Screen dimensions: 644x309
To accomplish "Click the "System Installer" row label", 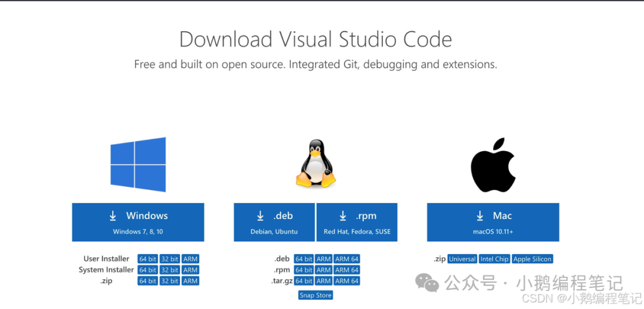I will click(x=106, y=270).
